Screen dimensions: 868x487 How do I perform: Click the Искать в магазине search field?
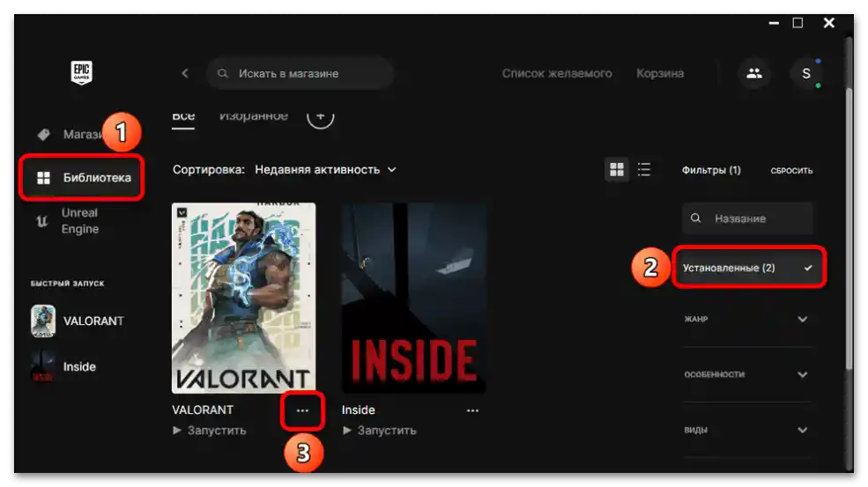click(x=300, y=73)
